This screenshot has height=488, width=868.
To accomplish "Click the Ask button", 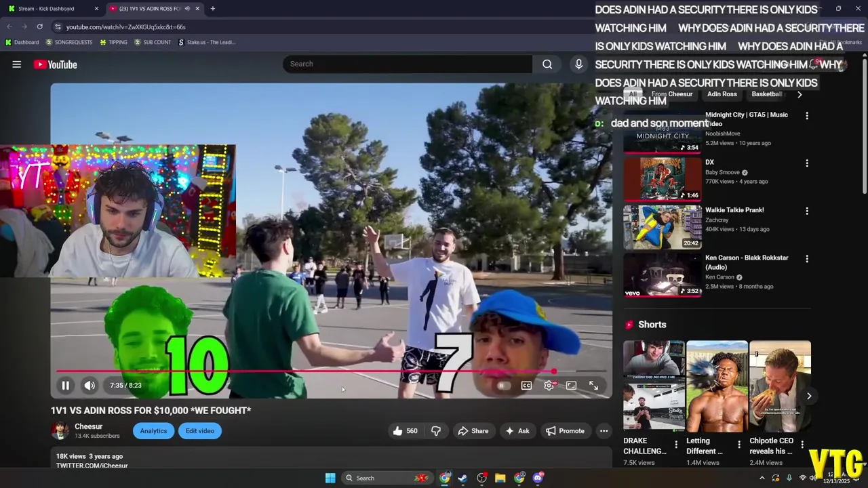I will coord(517,431).
